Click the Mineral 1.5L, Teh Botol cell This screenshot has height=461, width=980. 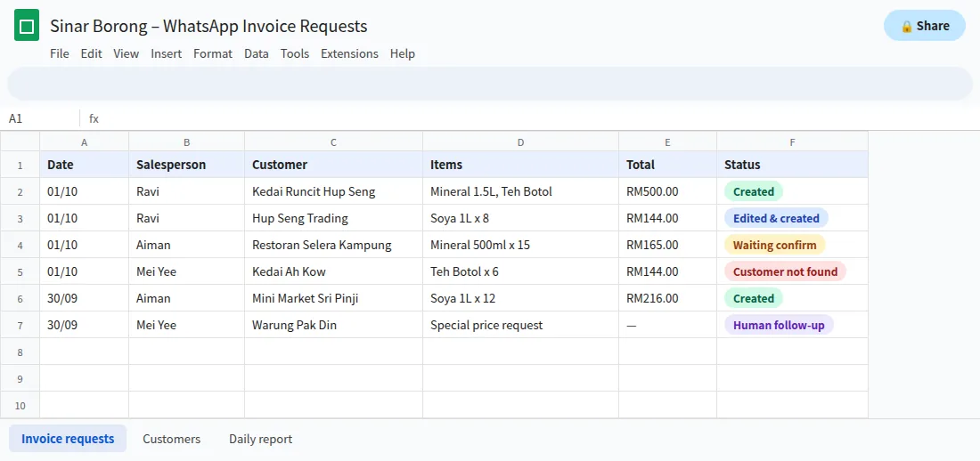(520, 191)
